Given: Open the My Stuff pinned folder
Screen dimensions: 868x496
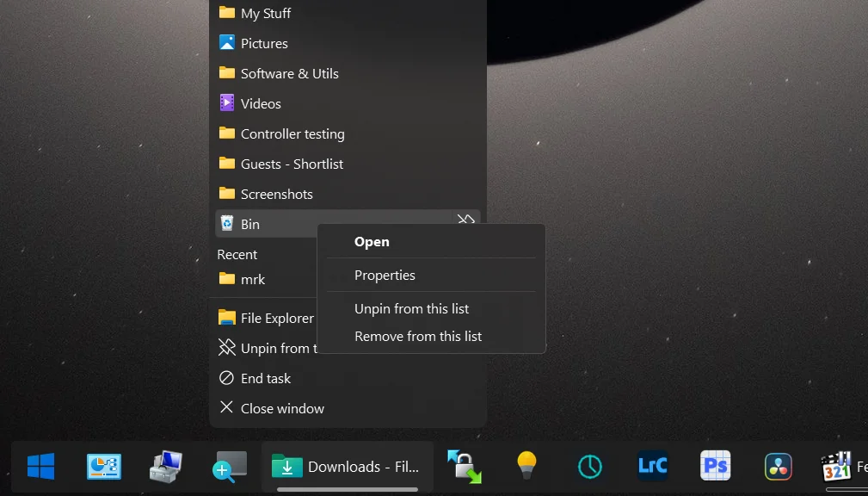Looking at the screenshot, I should [x=348, y=13].
